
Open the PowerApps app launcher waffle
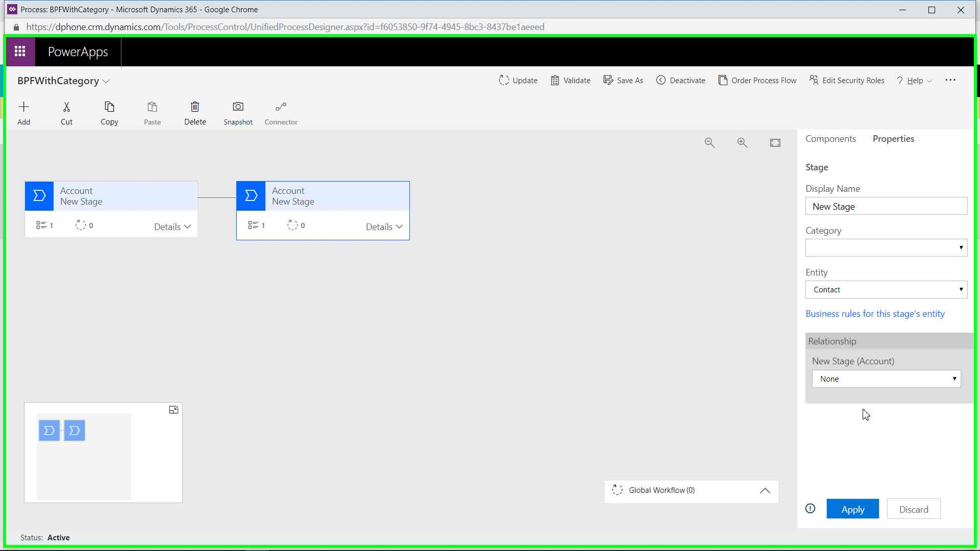click(20, 52)
